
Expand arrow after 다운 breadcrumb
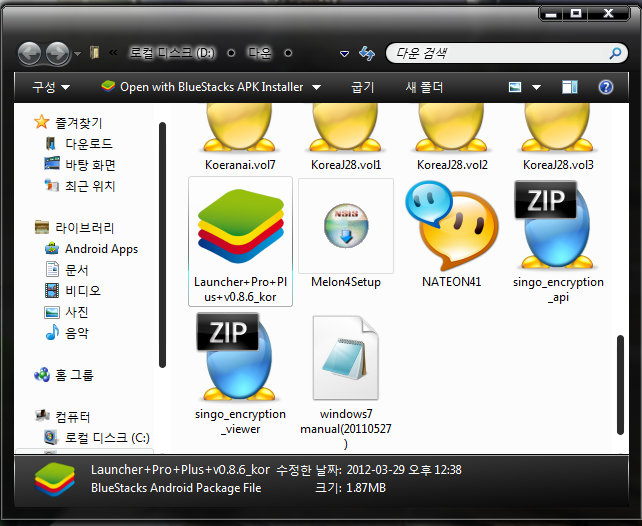click(x=288, y=53)
